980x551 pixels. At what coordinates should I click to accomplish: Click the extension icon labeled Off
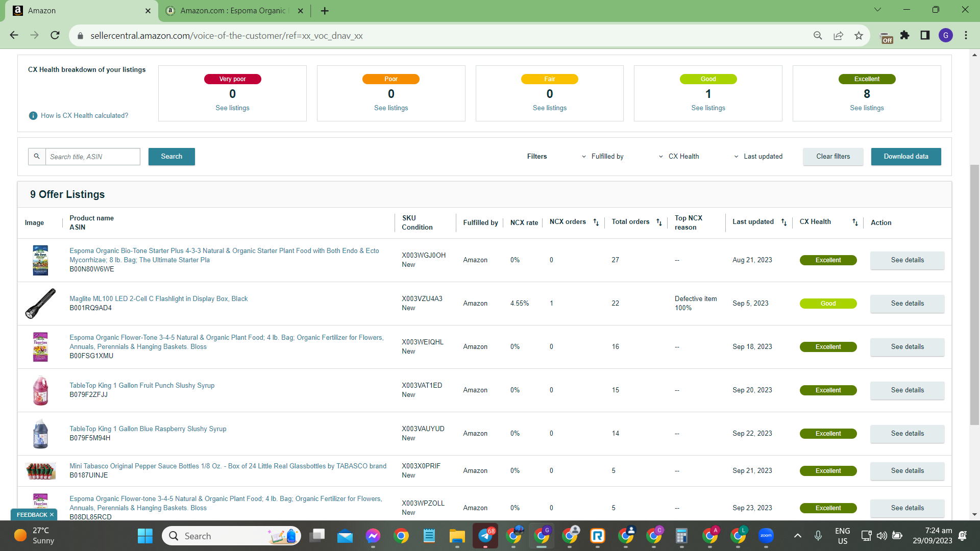[x=886, y=37]
